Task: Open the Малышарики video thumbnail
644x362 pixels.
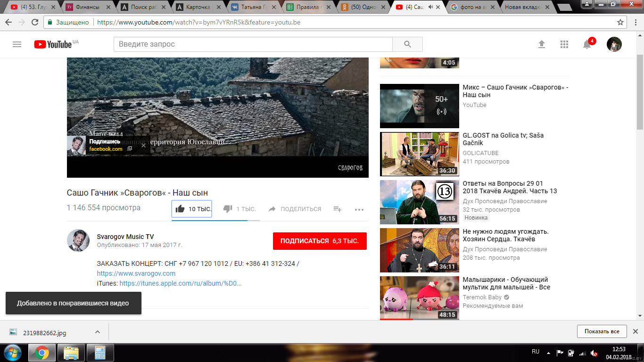Action: [419, 298]
